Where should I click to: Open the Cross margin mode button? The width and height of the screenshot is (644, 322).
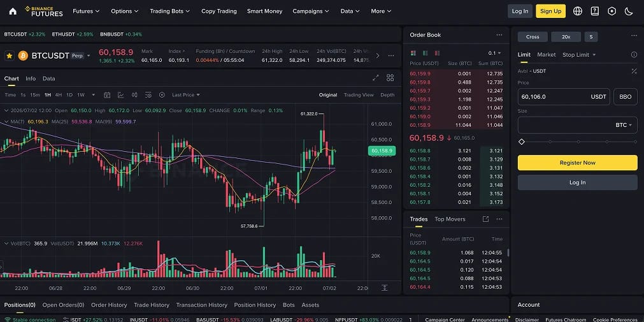(x=533, y=36)
